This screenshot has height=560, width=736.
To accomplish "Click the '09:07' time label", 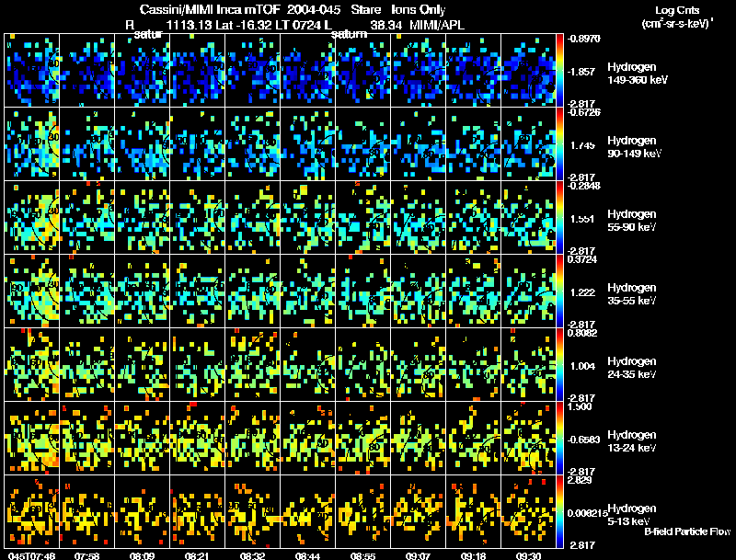I will 418,555.
